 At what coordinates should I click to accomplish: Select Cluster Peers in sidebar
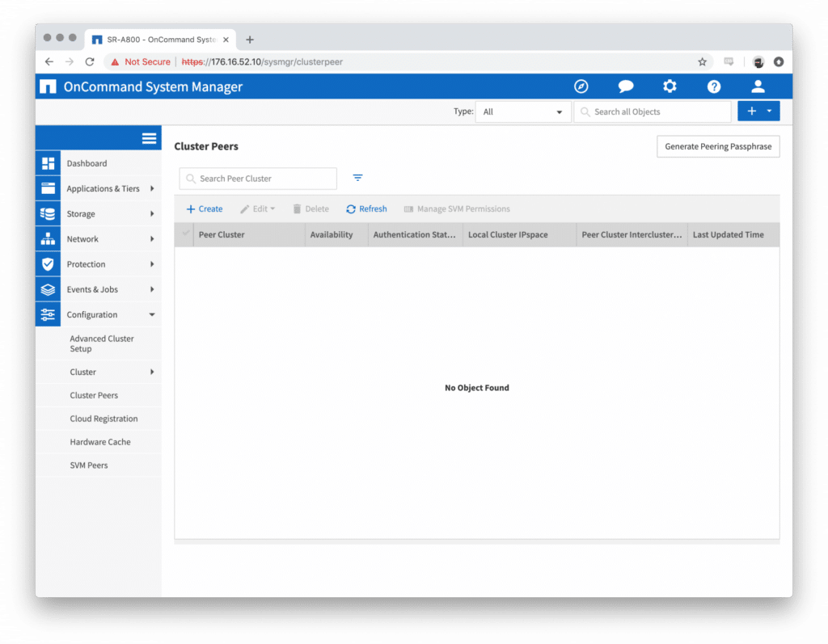94,395
